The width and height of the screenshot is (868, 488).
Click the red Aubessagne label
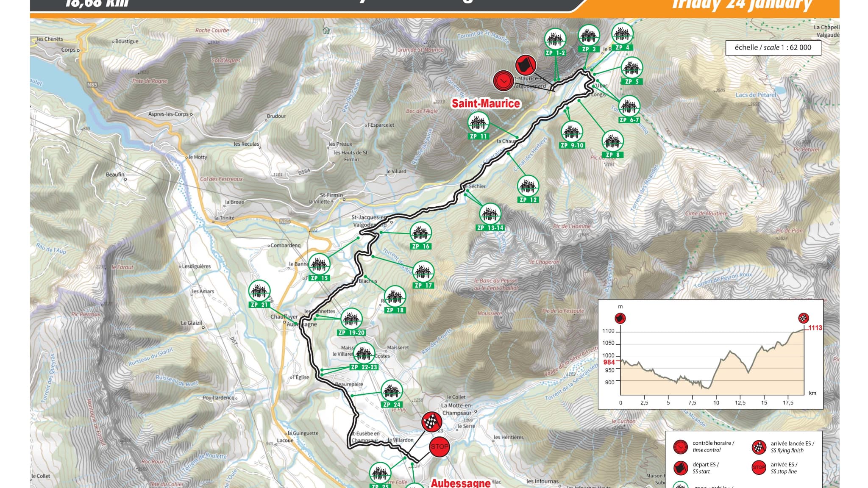(461, 483)
